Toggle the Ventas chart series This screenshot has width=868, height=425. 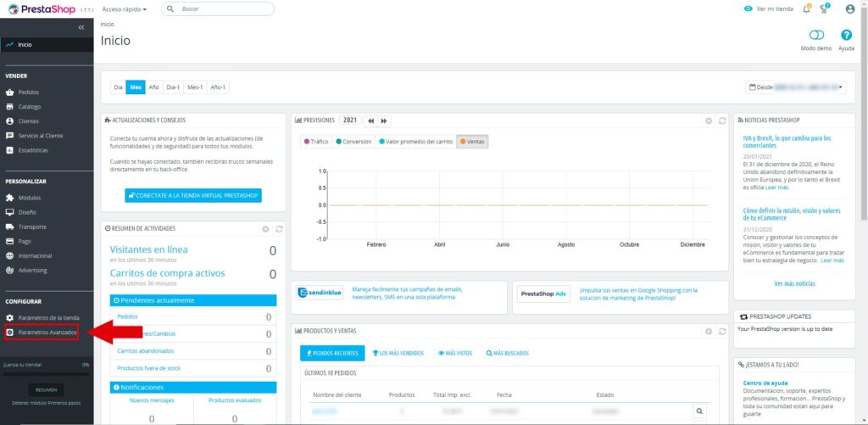point(472,142)
